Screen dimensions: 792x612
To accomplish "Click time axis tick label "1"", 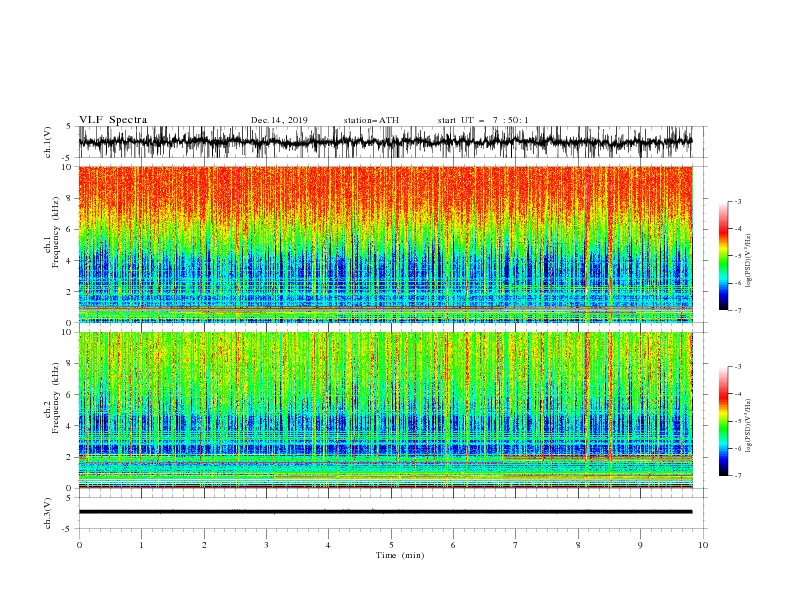I will click(141, 545).
